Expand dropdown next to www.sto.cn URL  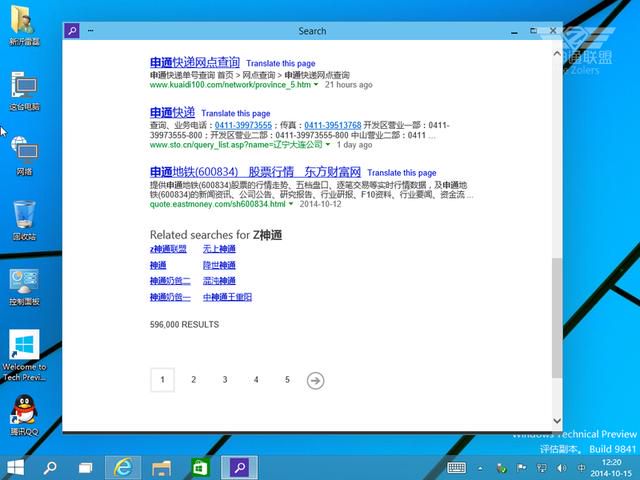pyautogui.click(x=327, y=144)
